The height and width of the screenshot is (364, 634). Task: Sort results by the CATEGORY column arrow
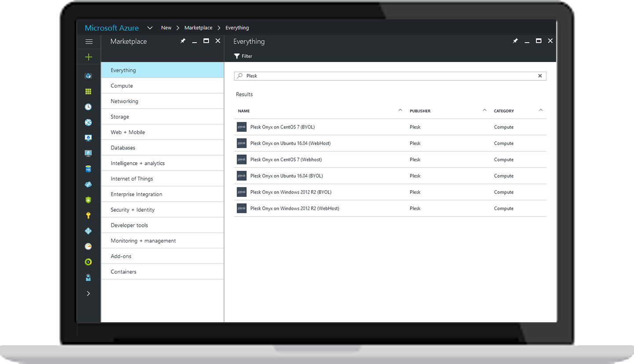[541, 110]
